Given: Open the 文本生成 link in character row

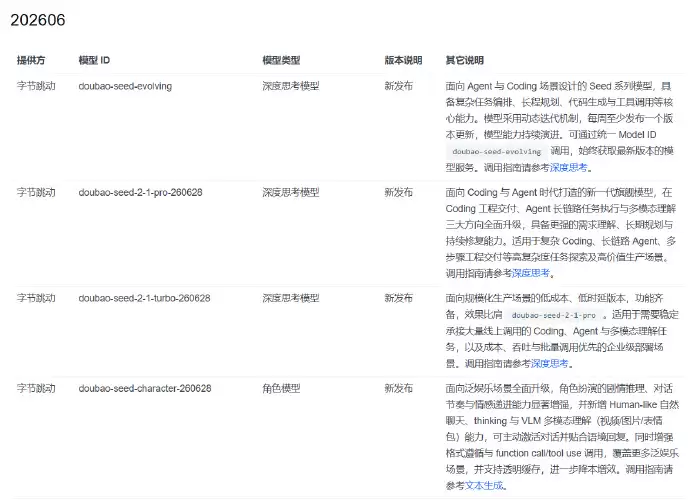Looking at the screenshot, I should [484, 485].
